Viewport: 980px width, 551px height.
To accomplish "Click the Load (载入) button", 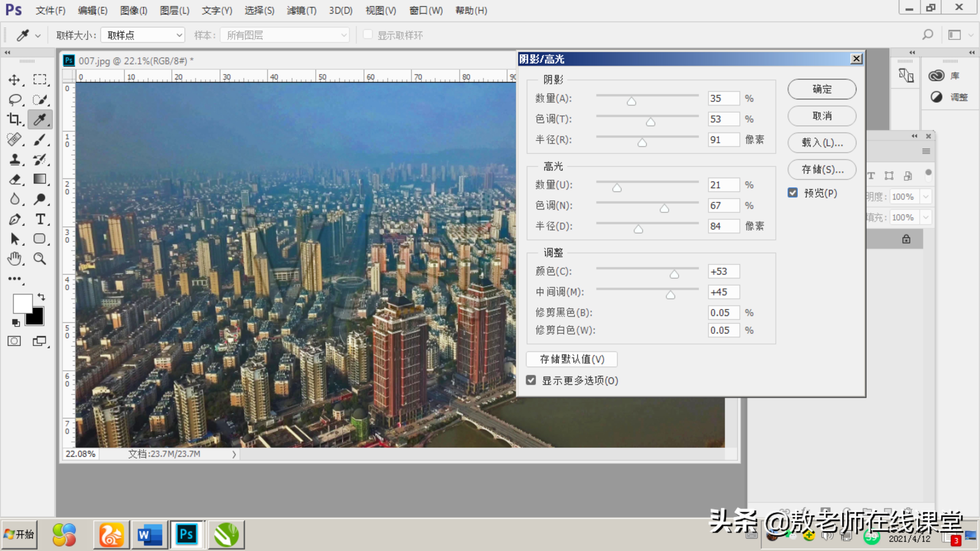I will click(x=822, y=143).
